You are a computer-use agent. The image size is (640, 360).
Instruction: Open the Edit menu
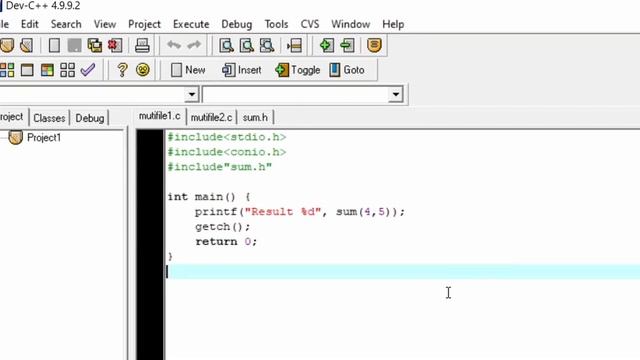point(30,24)
